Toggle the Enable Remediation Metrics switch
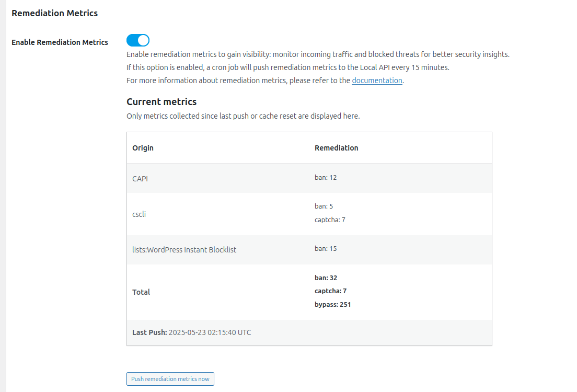 tap(138, 40)
